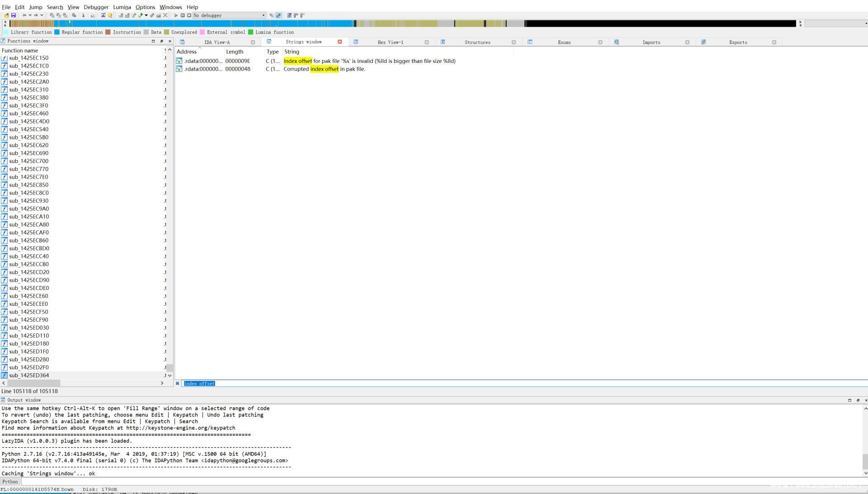Click the Jump back arrow icon

[x=24, y=15]
